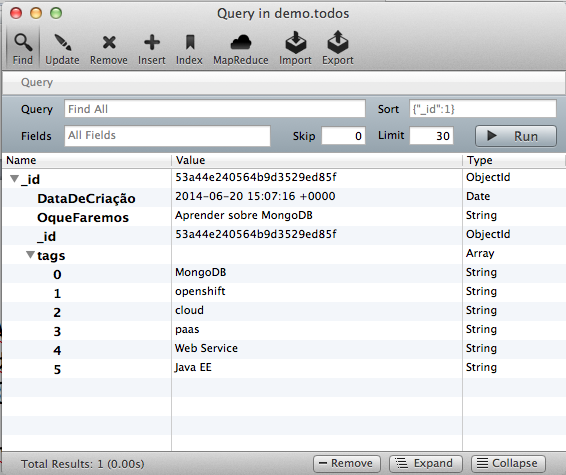Screen dimensions: 566x475
Task: Click the 'openshift' tag value
Action: coord(200,292)
